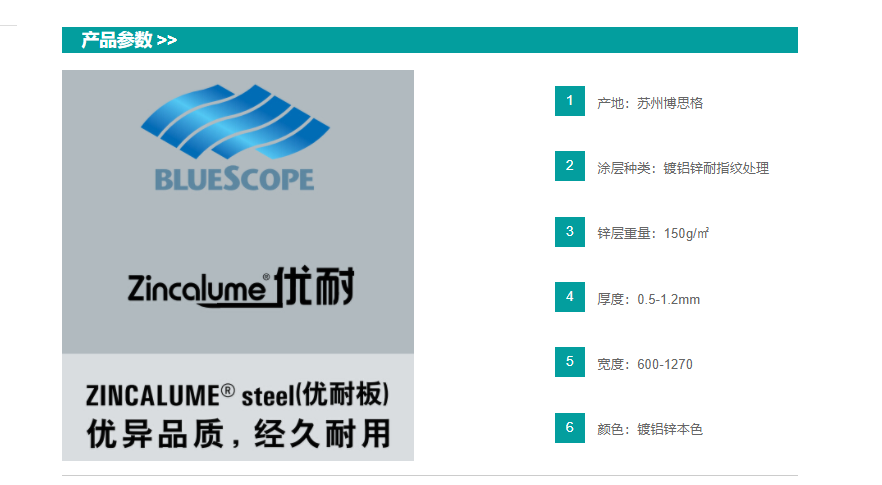882x485 pixels.
Task: Click the Zincalume 优耐 brand logo
Action: (241, 288)
